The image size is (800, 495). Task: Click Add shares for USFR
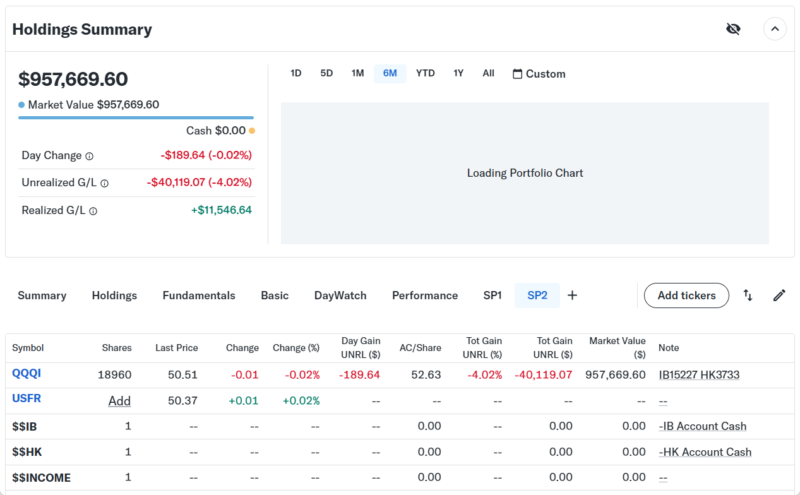(x=120, y=400)
